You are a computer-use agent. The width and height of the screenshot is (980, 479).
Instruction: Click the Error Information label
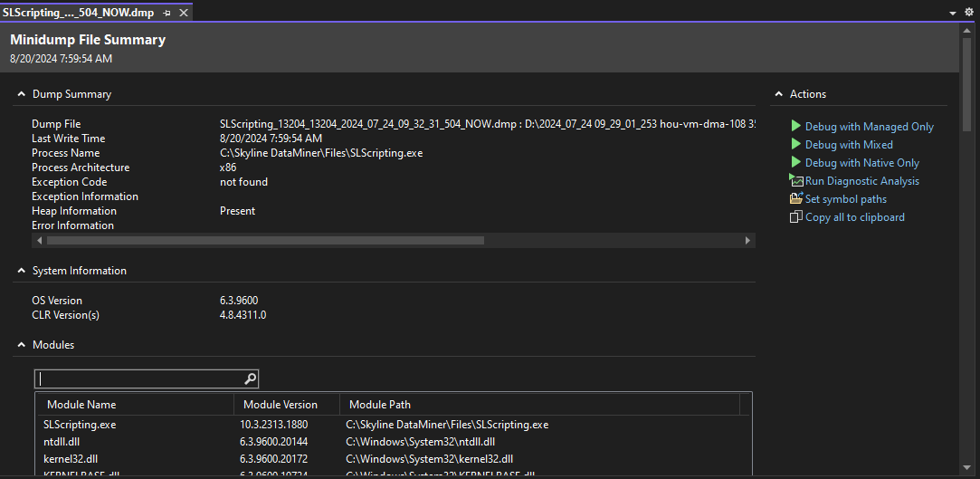tap(72, 225)
